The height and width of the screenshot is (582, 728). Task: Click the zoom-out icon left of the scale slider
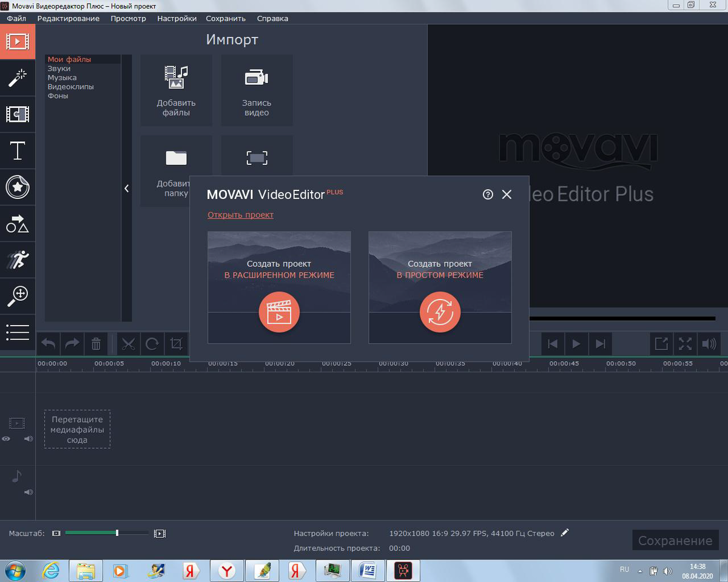56,533
